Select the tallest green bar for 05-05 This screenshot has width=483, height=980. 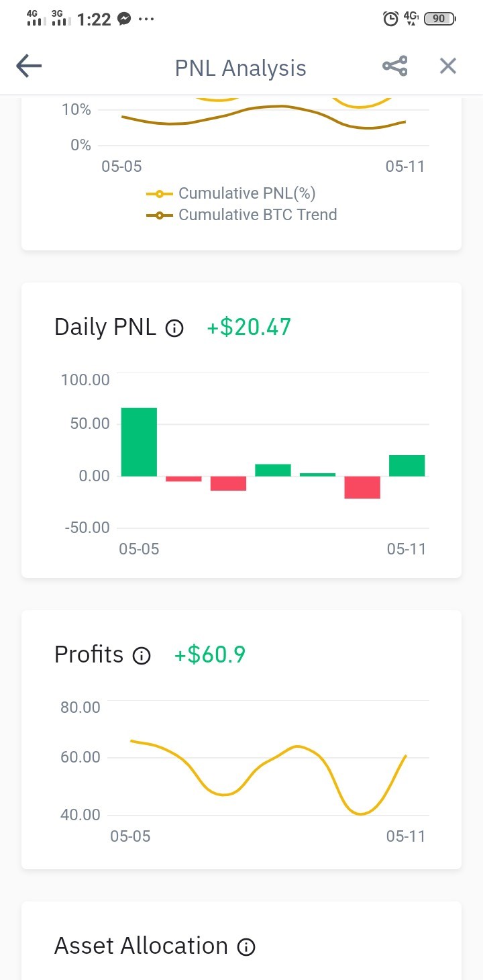point(139,442)
